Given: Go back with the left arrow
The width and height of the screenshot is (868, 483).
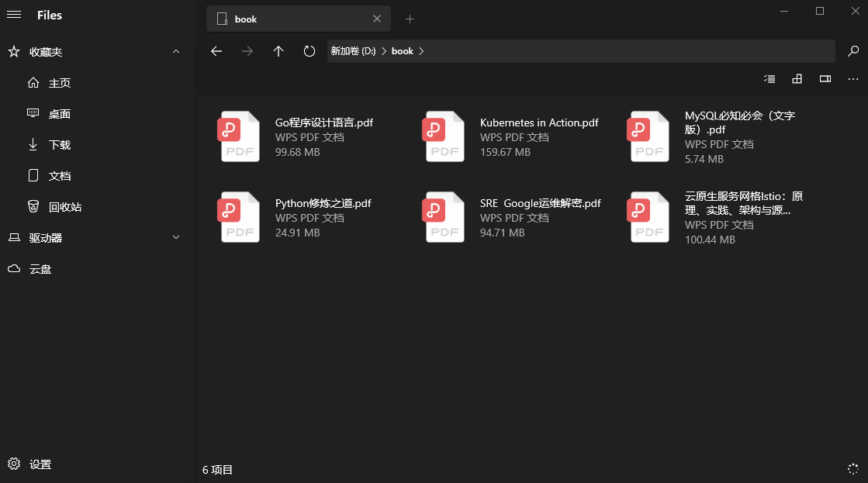Looking at the screenshot, I should (x=216, y=51).
